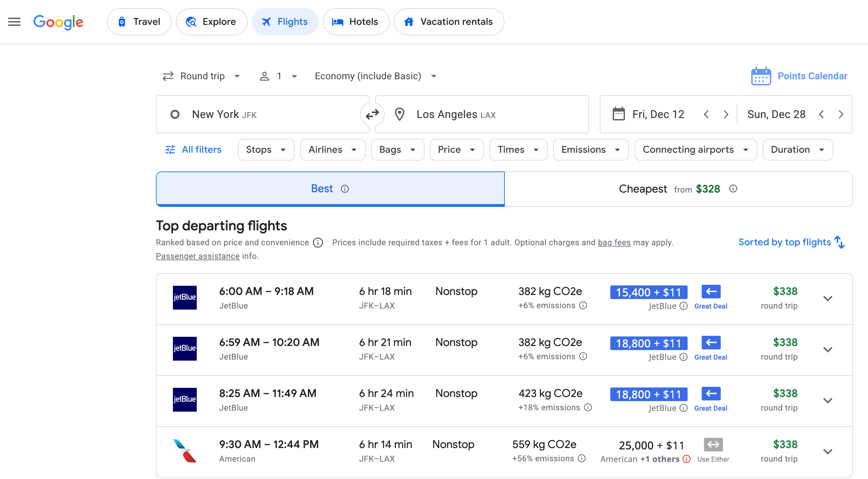Move return date to previous day

tap(821, 114)
